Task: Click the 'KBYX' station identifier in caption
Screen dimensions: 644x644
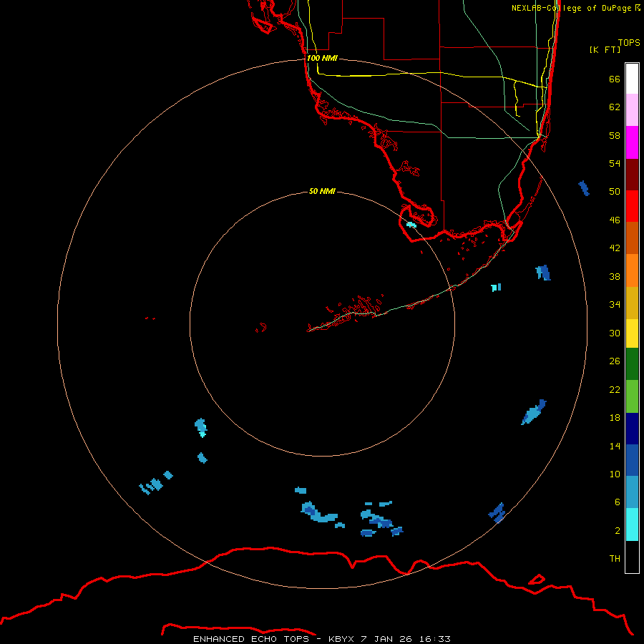Action: point(341,639)
